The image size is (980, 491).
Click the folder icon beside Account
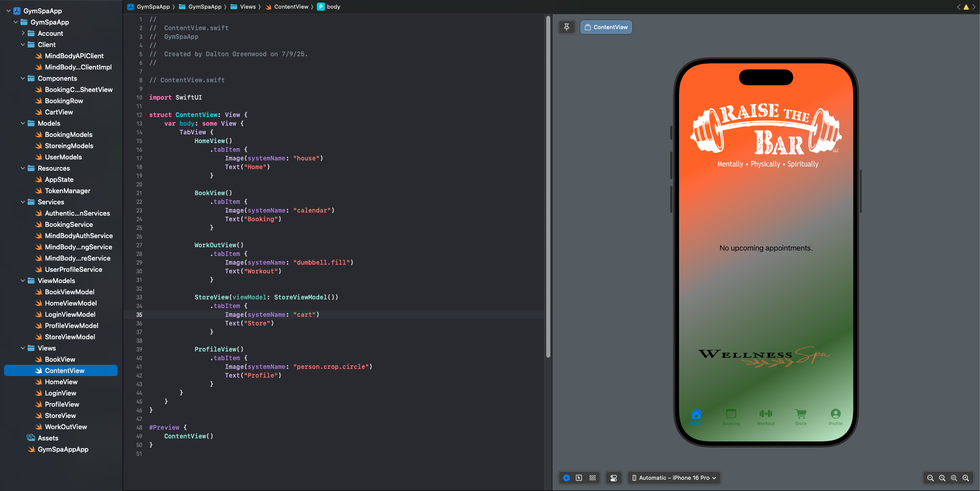pyautogui.click(x=31, y=33)
